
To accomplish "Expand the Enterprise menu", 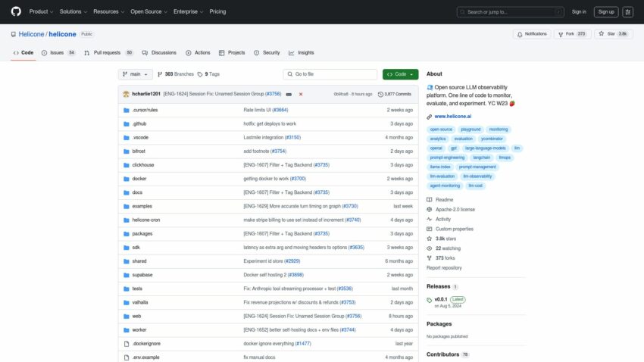I will pos(188,11).
